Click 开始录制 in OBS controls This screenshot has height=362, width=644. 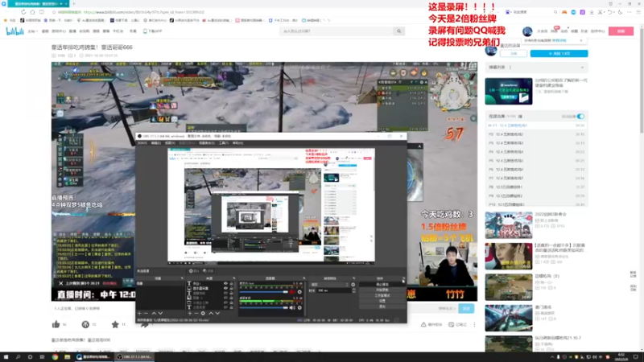(x=382, y=290)
